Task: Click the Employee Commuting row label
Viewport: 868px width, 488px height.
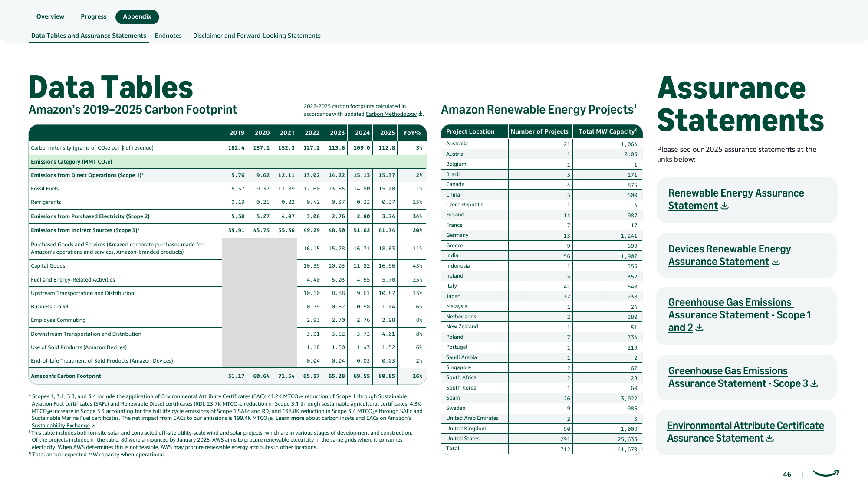Action: (x=58, y=320)
